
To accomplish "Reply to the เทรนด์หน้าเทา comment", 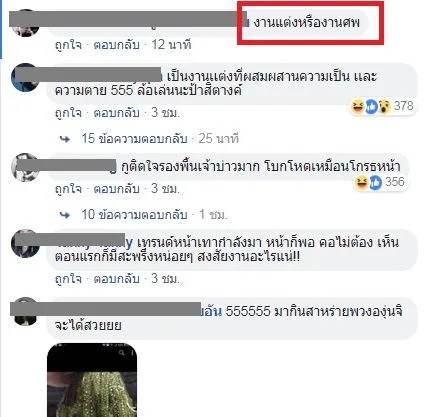I will [116, 278].
